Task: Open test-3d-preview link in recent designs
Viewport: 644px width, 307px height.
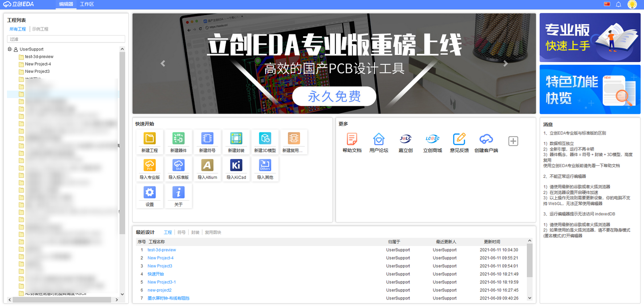Action: coord(162,250)
